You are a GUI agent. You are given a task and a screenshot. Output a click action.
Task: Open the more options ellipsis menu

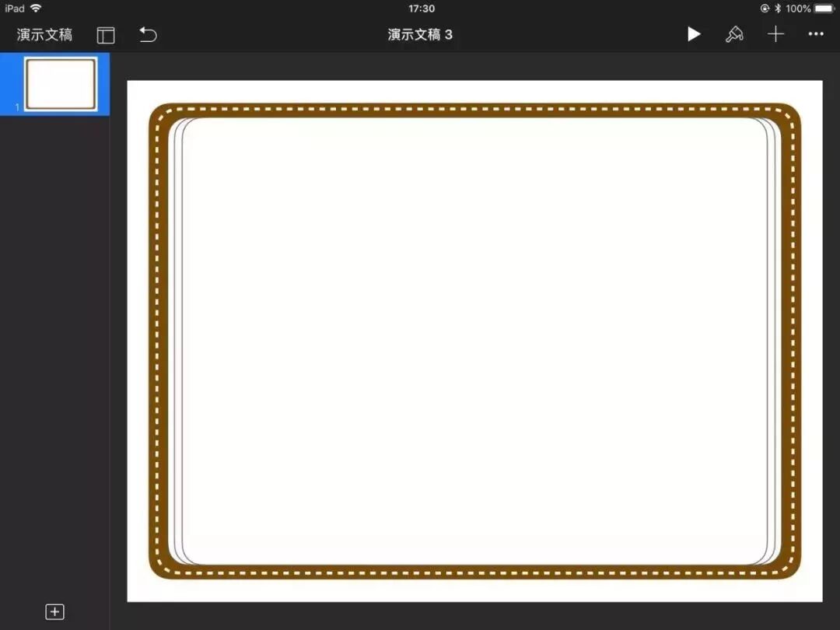tap(816, 34)
